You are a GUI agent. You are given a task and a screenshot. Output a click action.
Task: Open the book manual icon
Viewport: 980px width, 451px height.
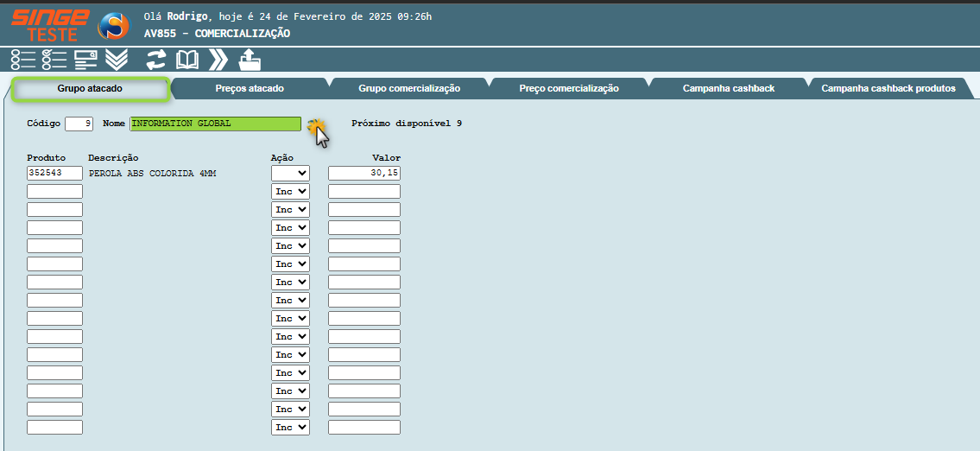pyautogui.click(x=187, y=60)
